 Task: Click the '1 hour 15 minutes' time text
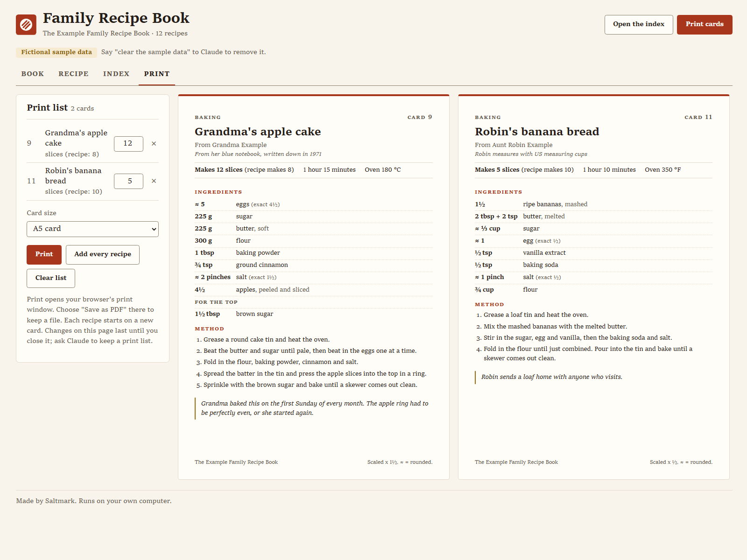pos(329,170)
